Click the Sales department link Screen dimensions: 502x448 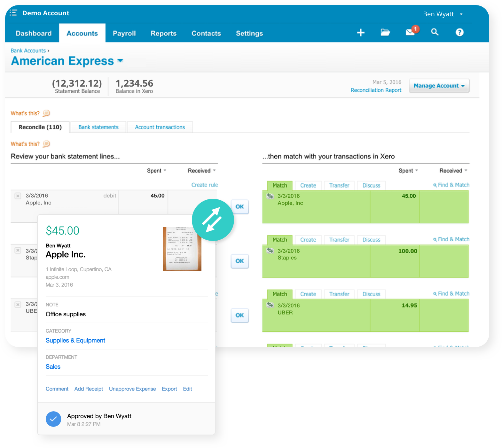point(53,367)
